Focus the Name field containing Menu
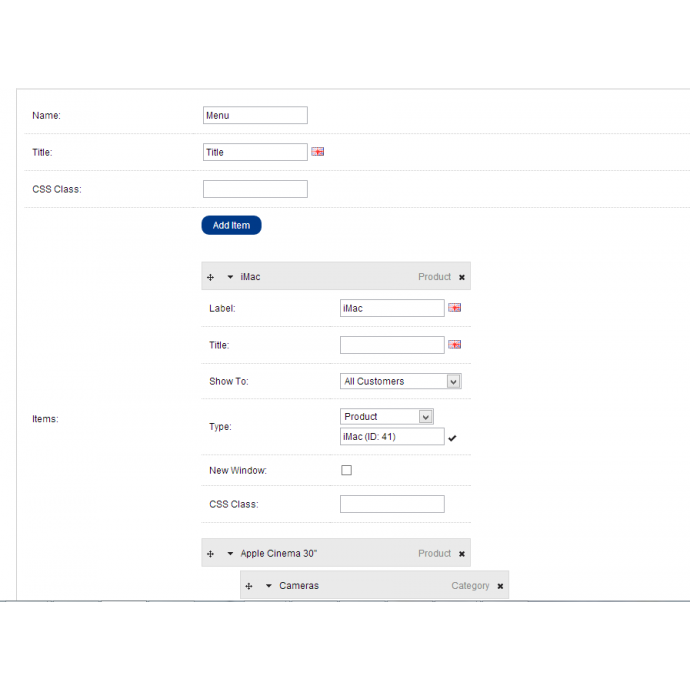This screenshot has width=690, height=690. pyautogui.click(x=255, y=115)
